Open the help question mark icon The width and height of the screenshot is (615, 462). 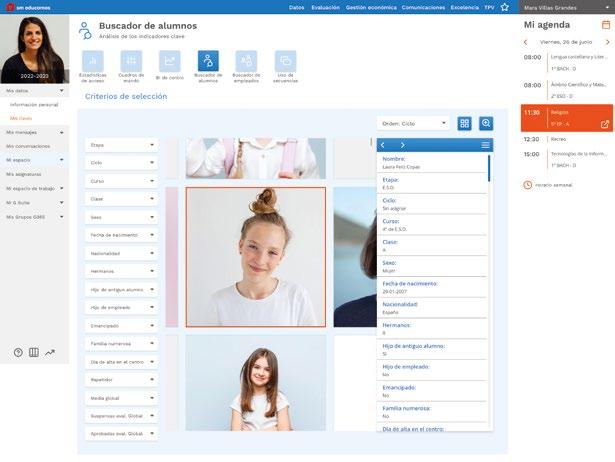coord(18,352)
